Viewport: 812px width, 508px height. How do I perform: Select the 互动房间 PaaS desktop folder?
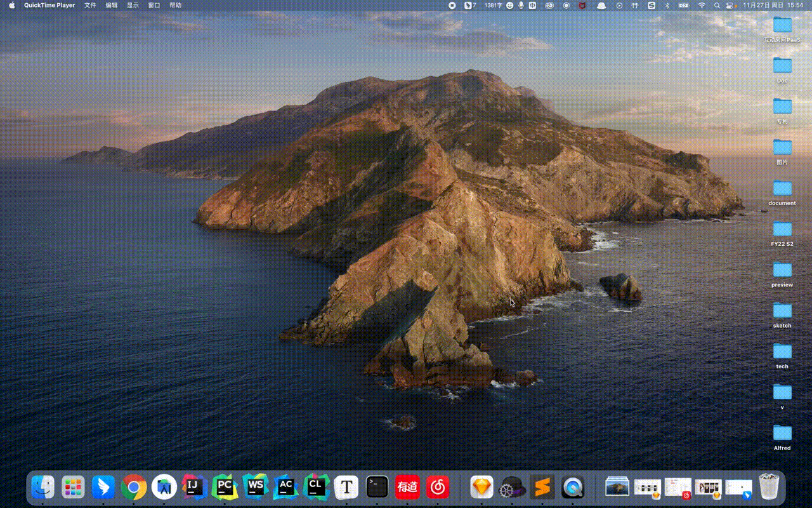[x=782, y=30]
